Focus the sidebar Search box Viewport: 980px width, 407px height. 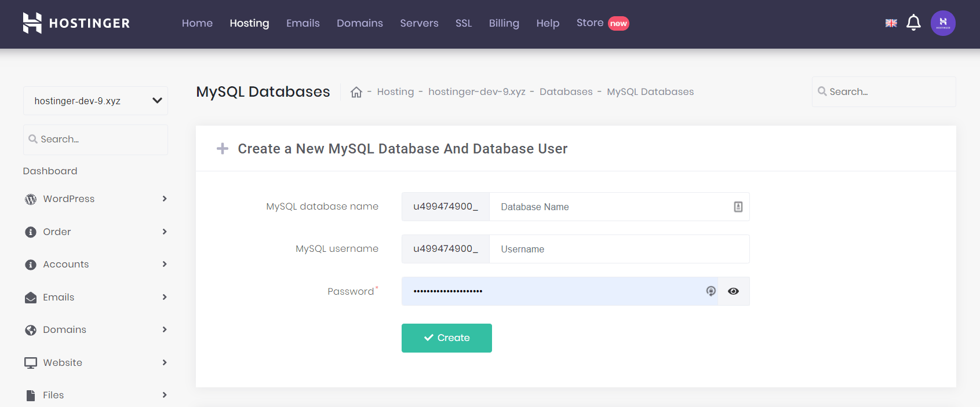point(96,140)
